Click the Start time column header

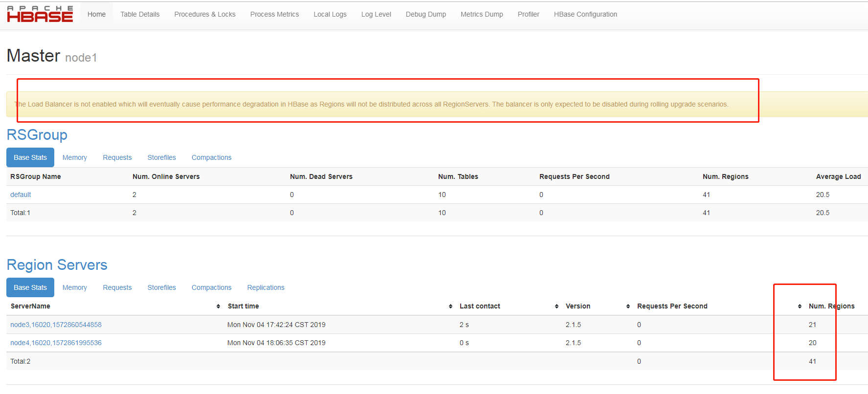(243, 306)
